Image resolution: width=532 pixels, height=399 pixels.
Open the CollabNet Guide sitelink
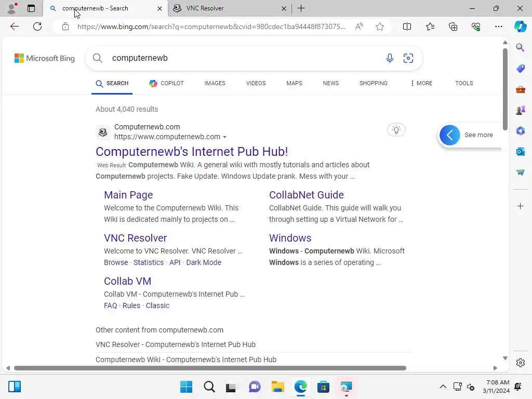click(x=307, y=195)
